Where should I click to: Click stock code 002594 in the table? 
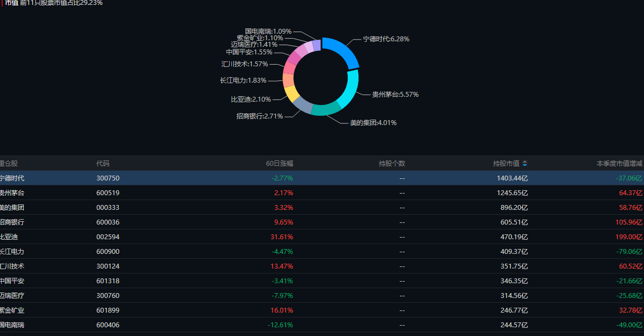click(x=108, y=237)
